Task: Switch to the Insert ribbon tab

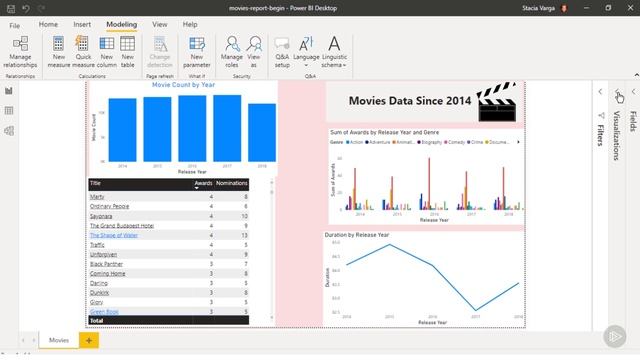Action: (x=82, y=24)
